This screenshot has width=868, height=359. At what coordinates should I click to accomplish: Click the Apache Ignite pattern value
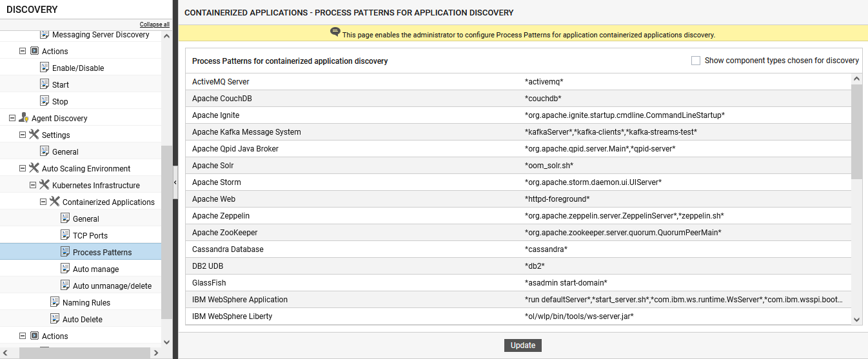[625, 115]
